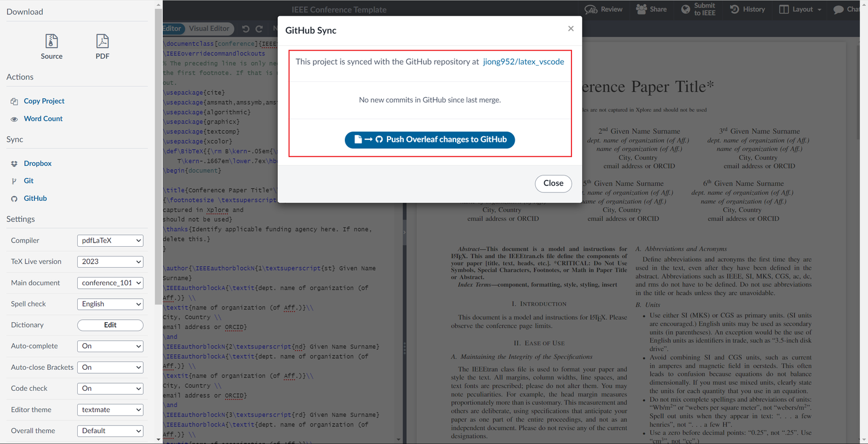The height and width of the screenshot is (444, 868).
Task: Open the Chat panel
Action: pos(850,9)
